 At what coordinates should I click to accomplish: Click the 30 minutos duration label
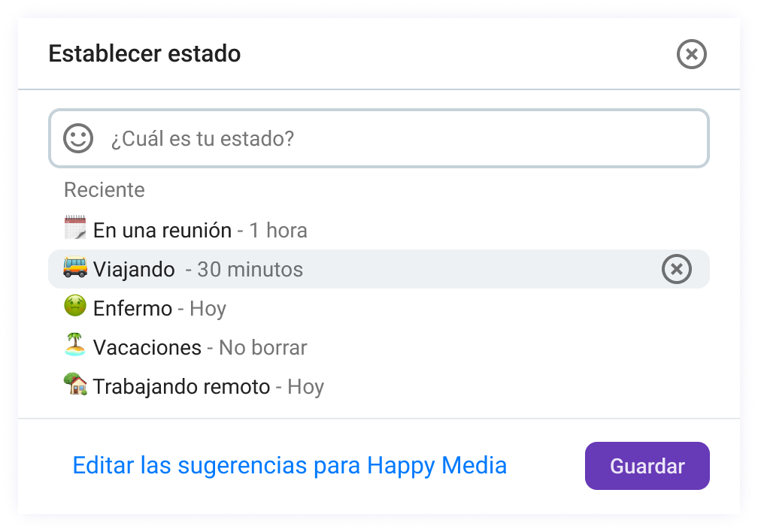[x=250, y=269]
